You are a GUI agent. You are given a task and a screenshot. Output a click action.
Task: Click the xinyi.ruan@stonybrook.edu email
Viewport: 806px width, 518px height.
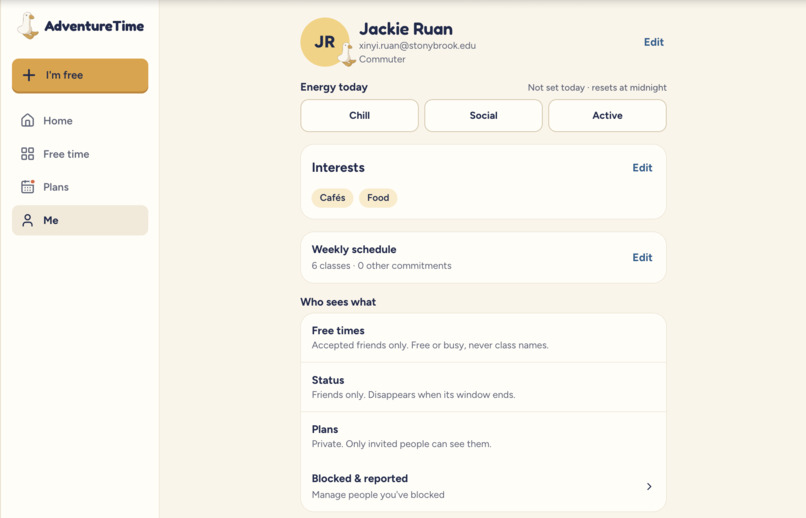tap(417, 45)
